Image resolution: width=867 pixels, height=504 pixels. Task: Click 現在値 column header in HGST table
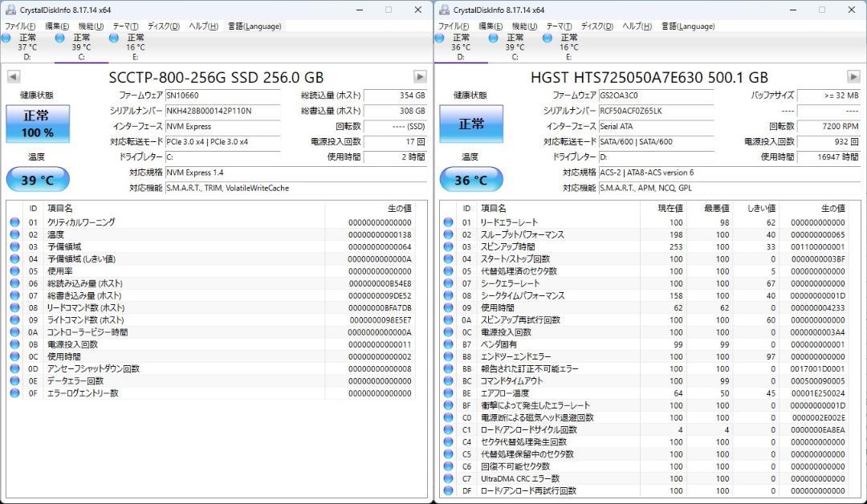click(670, 209)
